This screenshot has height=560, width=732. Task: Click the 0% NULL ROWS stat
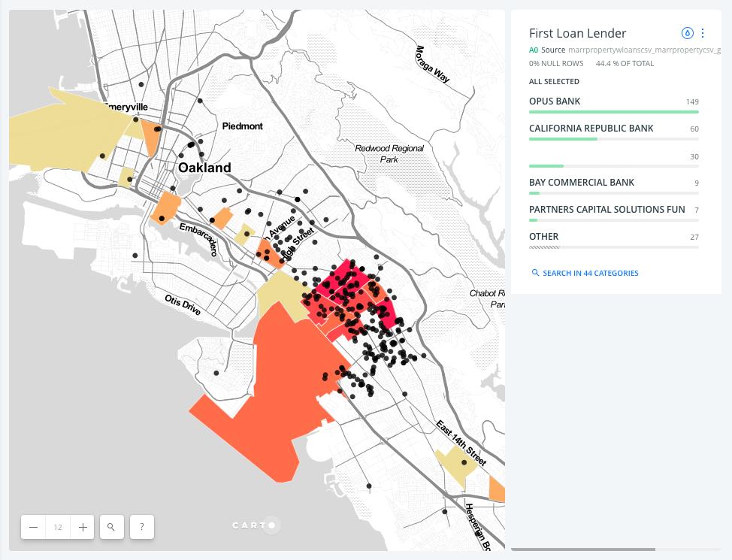click(x=556, y=64)
